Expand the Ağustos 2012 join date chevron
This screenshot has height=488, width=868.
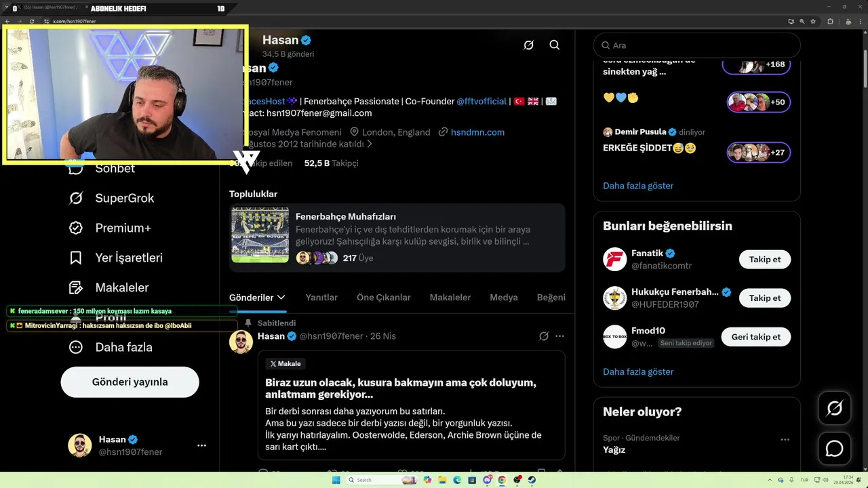pyautogui.click(x=370, y=144)
